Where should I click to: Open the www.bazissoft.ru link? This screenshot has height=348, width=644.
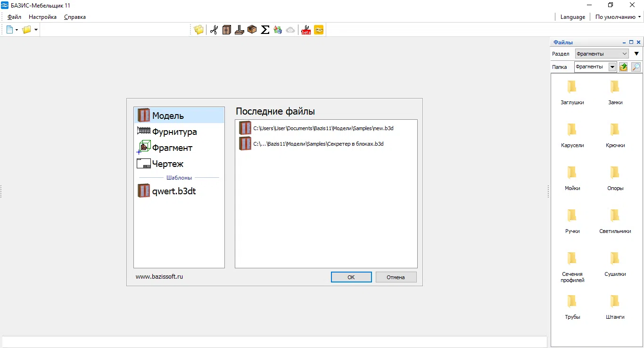159,276
